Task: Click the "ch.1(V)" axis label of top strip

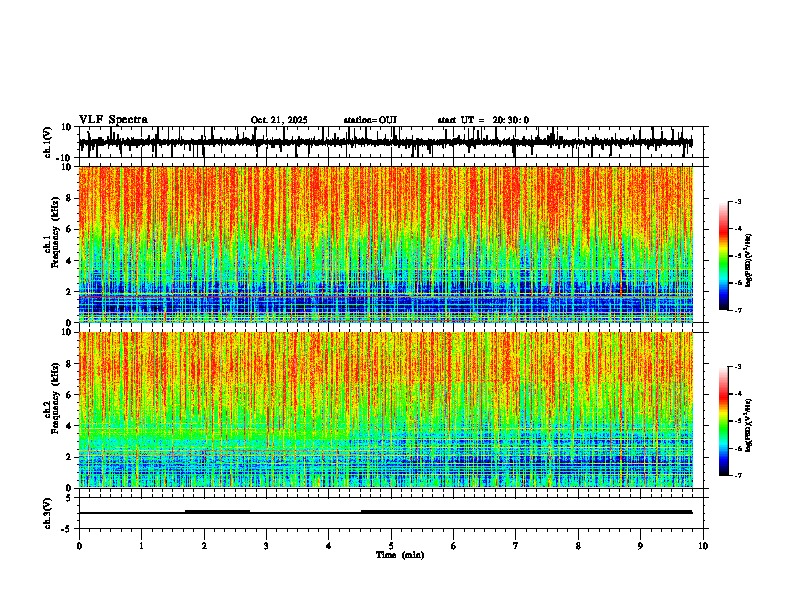Action: click(48, 142)
